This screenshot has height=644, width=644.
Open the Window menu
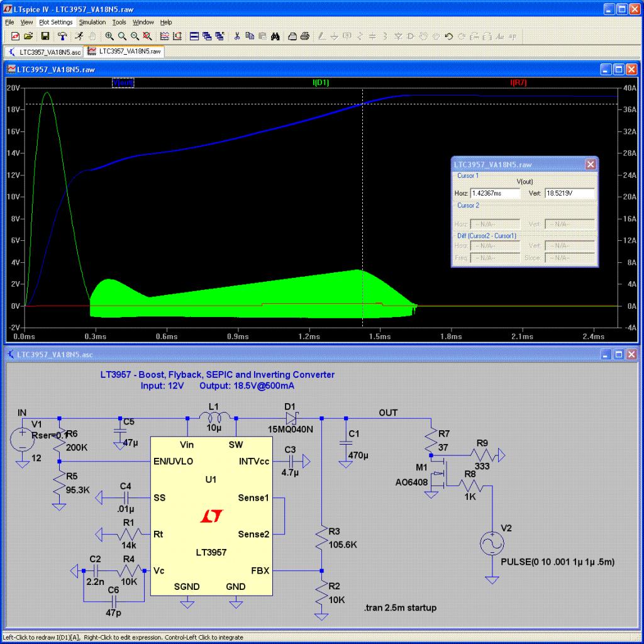[143, 22]
